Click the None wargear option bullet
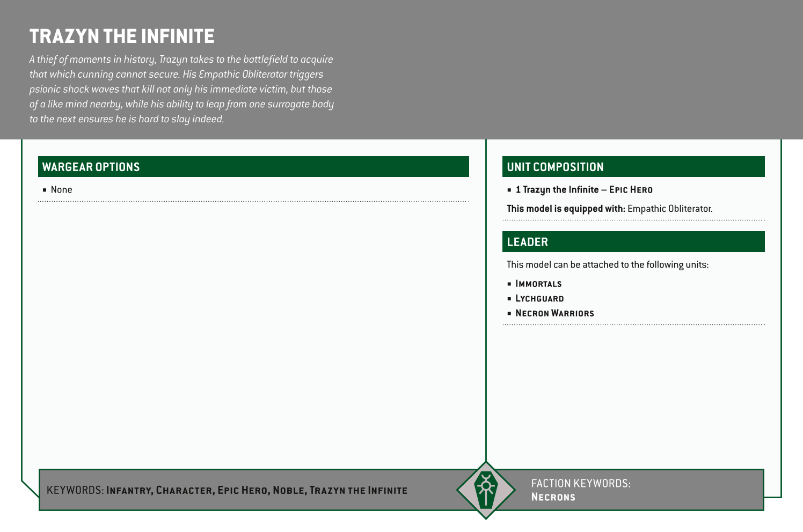The width and height of the screenshot is (803, 532). pyautogui.click(x=61, y=190)
